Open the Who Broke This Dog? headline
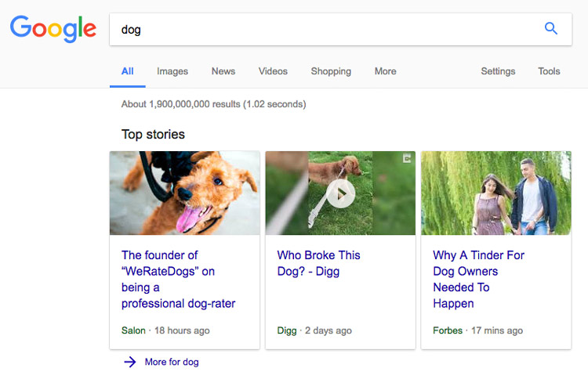588x390 pixels. [x=319, y=263]
